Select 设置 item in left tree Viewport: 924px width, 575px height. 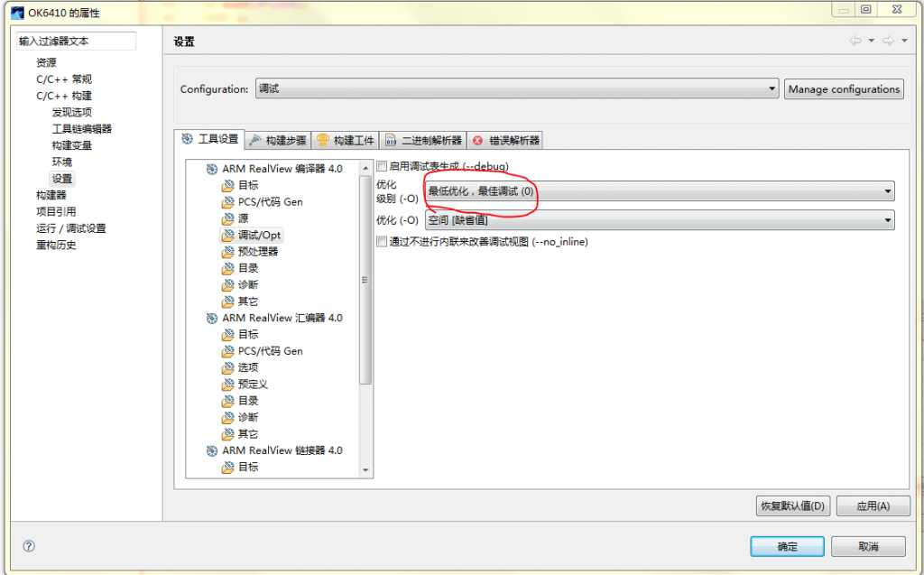[62, 179]
